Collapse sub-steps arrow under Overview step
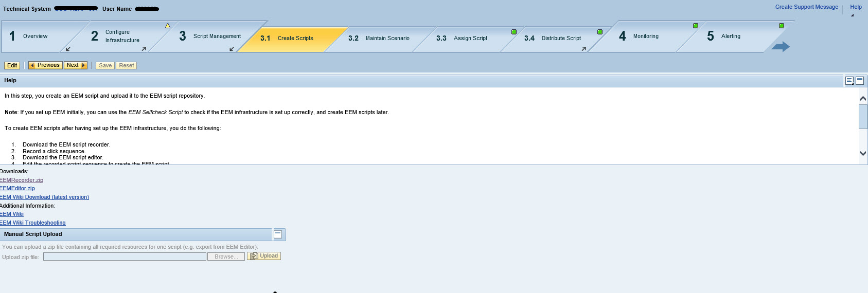The image size is (868, 293). tap(68, 49)
